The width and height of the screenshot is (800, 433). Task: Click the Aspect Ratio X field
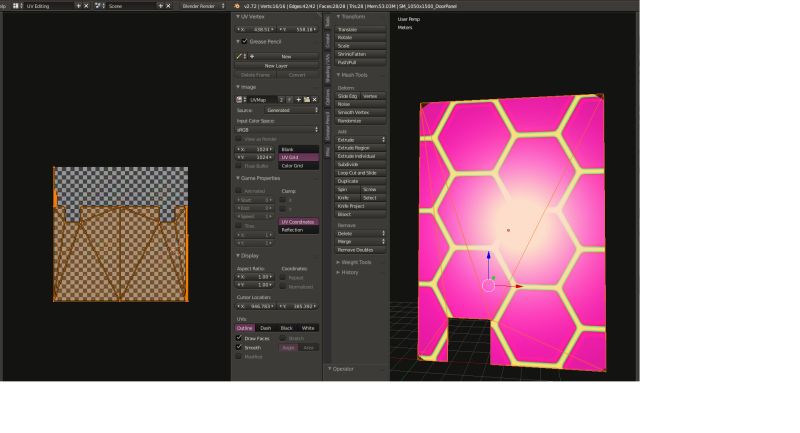[255, 276]
